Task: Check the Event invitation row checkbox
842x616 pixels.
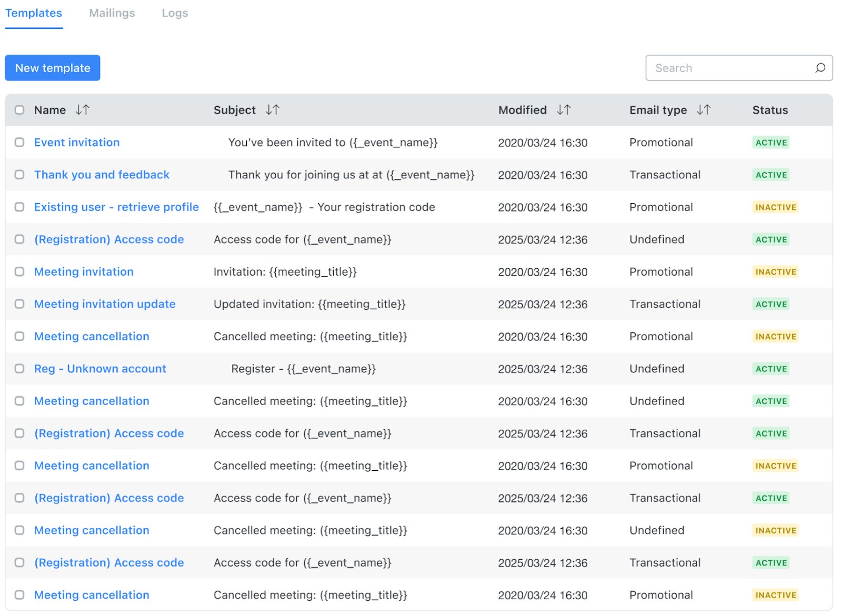Action: (x=19, y=143)
